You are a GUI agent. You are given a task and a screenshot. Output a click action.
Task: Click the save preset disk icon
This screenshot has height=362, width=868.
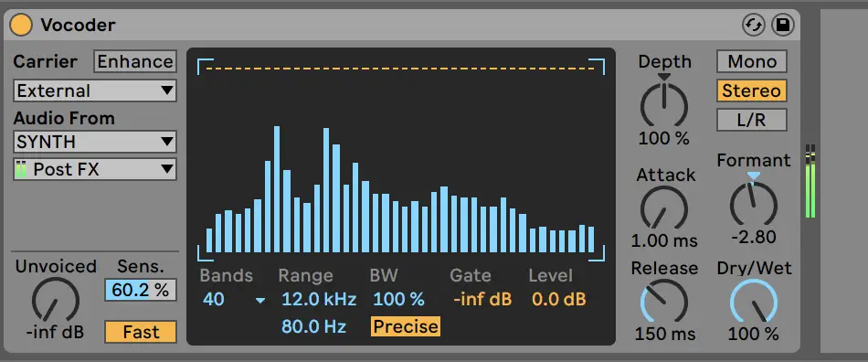(x=783, y=26)
